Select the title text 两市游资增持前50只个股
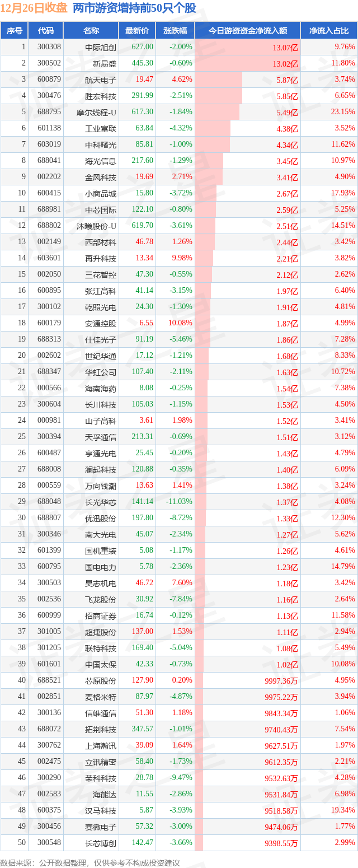 tap(135, 8)
